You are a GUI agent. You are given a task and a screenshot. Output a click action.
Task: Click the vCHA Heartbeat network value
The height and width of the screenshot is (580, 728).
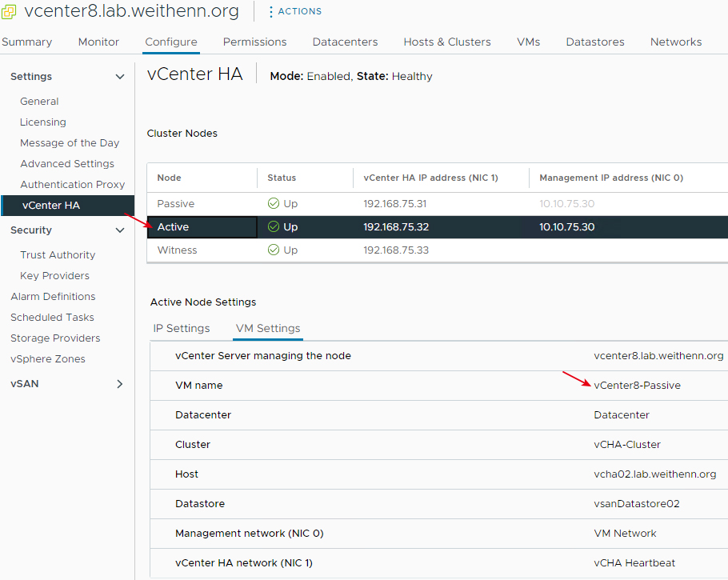click(x=634, y=563)
